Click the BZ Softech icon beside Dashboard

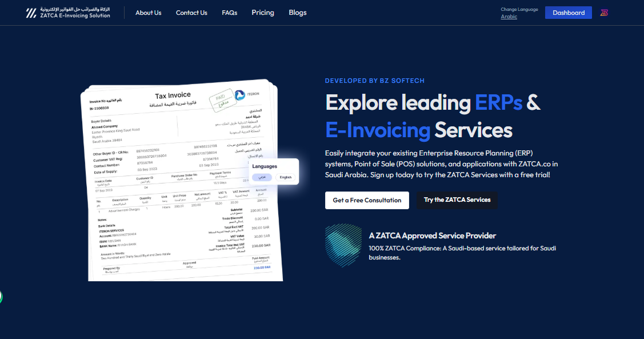coord(604,13)
